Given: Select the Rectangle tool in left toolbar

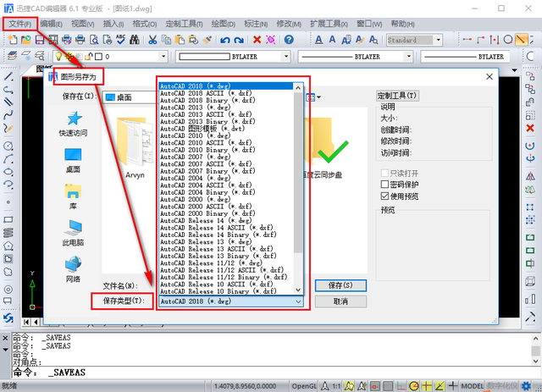Looking at the screenshot, I should [x=8, y=219].
